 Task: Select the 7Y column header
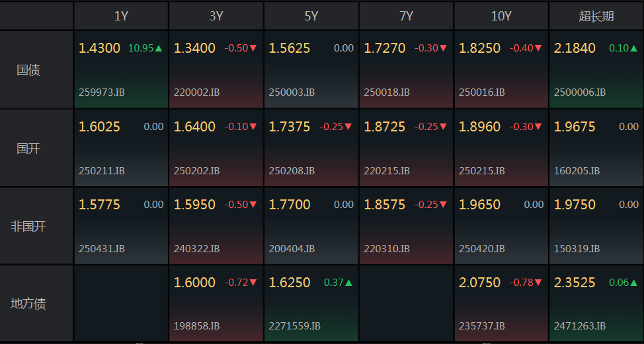[x=407, y=16]
